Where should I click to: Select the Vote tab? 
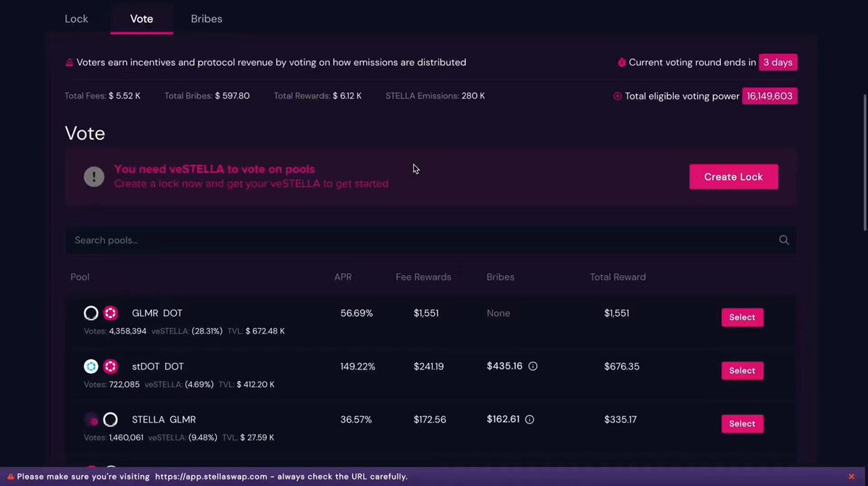142,19
